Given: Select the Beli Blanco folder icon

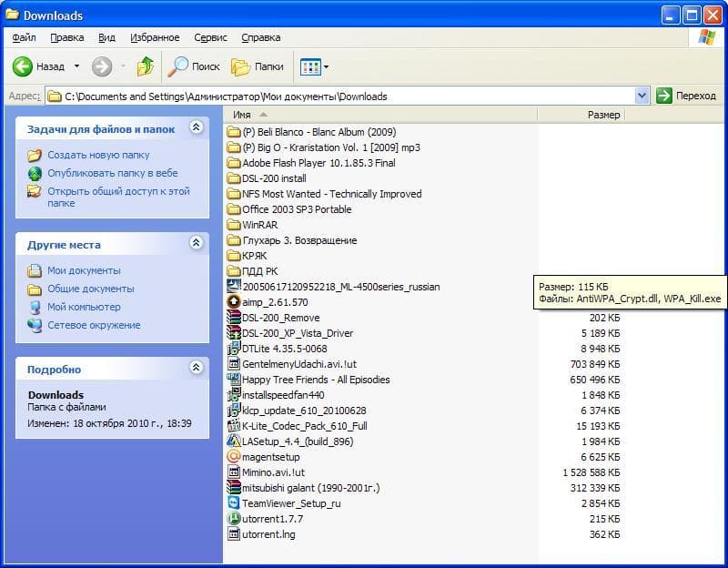Looking at the screenshot, I should click(234, 132).
